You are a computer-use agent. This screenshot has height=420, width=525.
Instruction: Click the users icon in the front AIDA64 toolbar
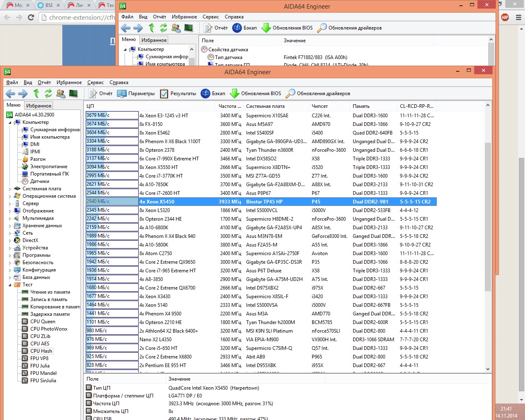(61, 94)
